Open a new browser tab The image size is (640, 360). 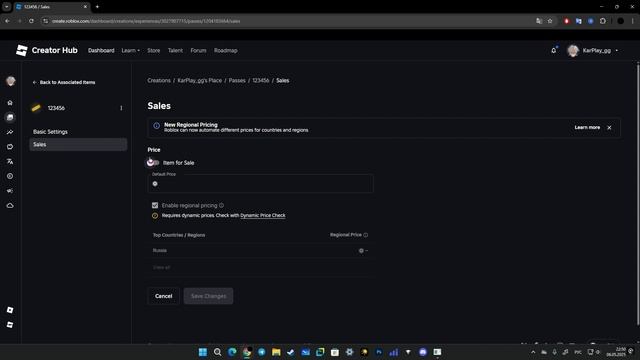pos(97,7)
